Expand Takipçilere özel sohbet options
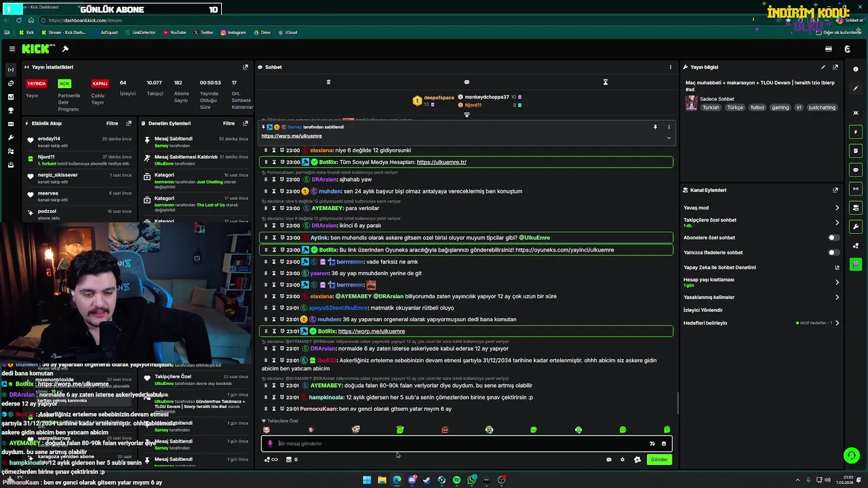The image size is (868, 488). tap(837, 222)
